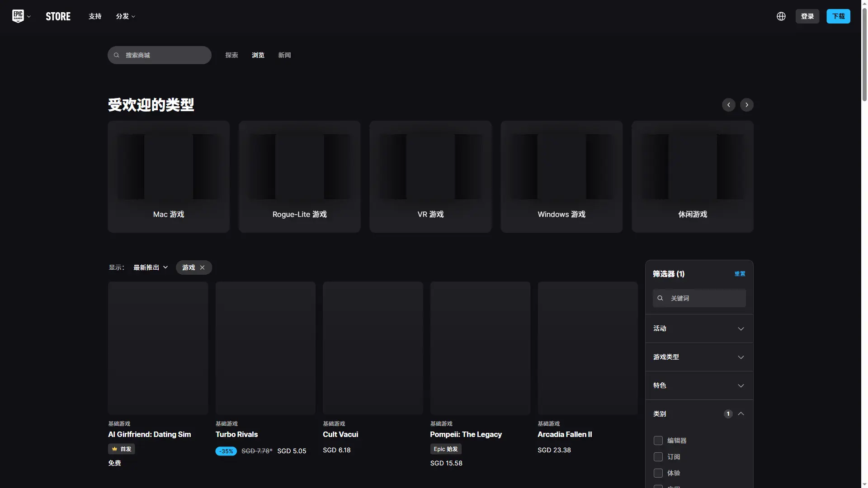Click the 重置 filters link
The image size is (868, 488).
740,274
